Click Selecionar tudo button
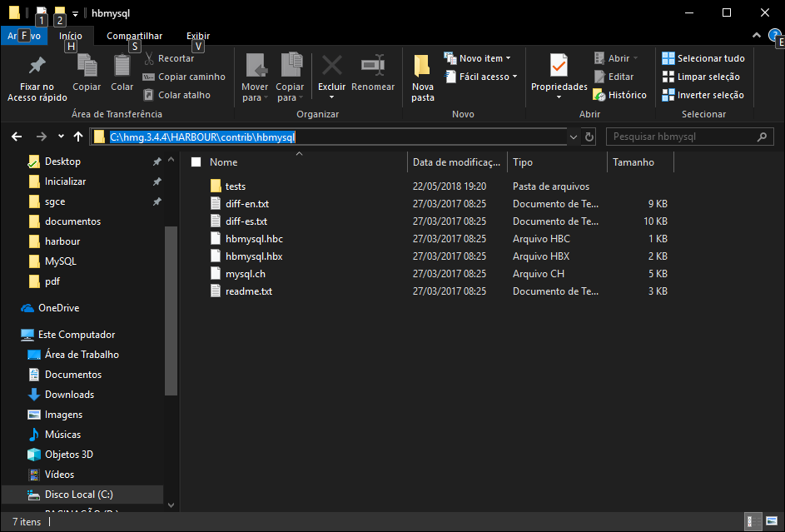Screen dimensions: 785x532 click(x=703, y=58)
